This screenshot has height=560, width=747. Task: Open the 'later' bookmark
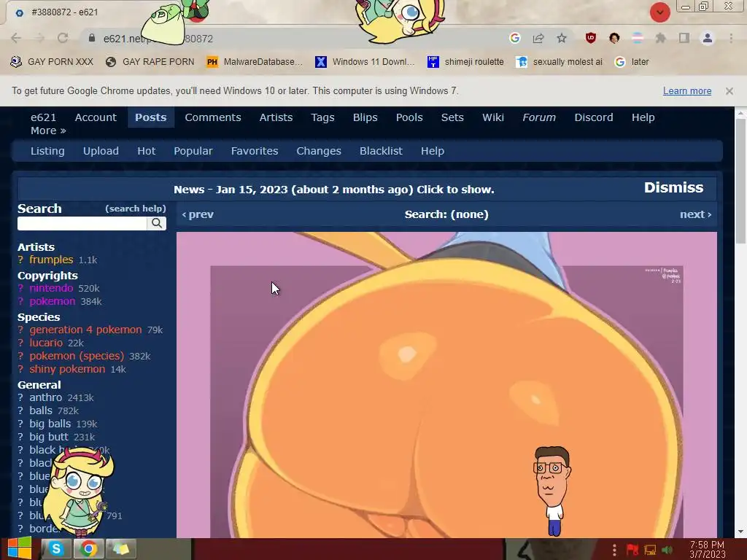coord(632,62)
